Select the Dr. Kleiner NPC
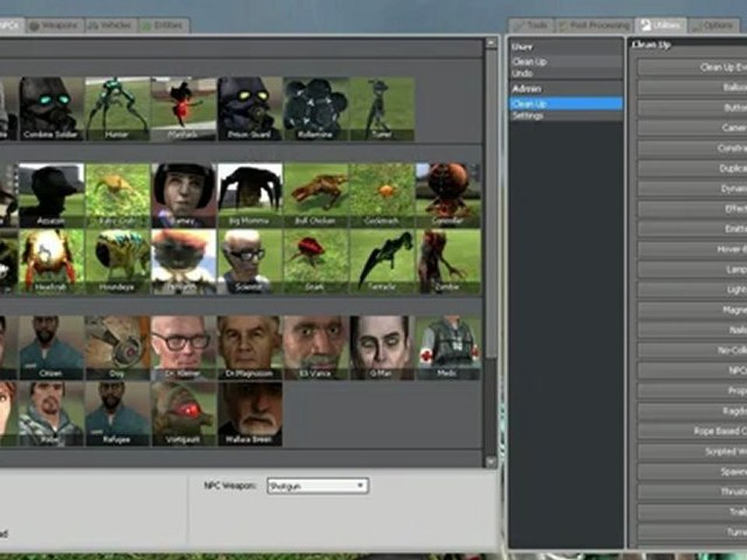Image resolution: width=747 pixels, height=560 pixels. click(x=184, y=348)
